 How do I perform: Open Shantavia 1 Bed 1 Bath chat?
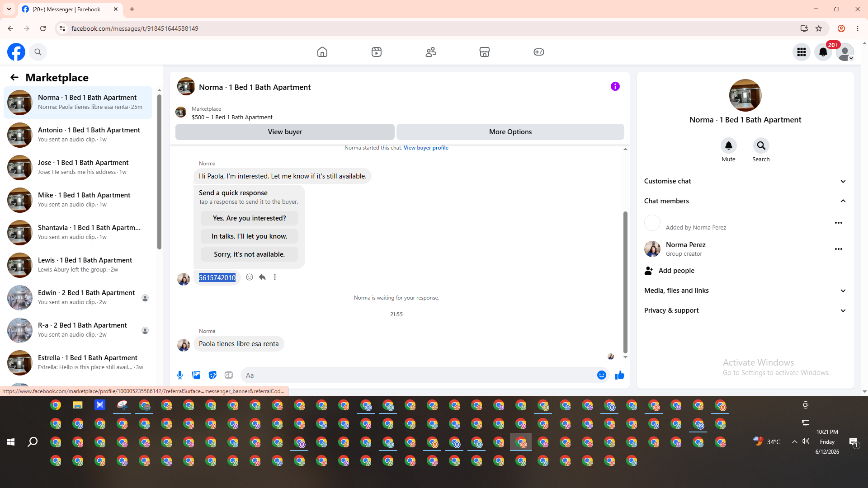(78, 233)
